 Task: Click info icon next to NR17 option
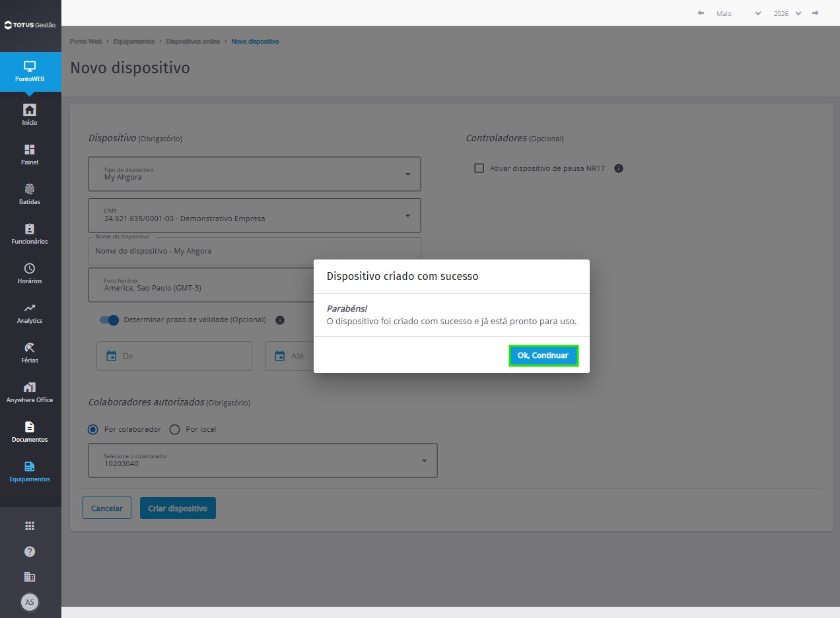[619, 168]
